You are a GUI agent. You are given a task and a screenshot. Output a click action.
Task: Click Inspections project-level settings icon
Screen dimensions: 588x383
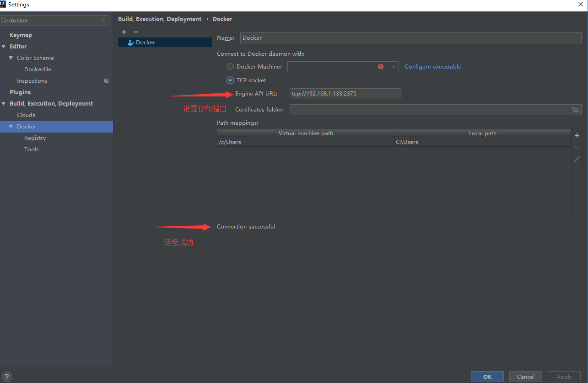(x=106, y=80)
